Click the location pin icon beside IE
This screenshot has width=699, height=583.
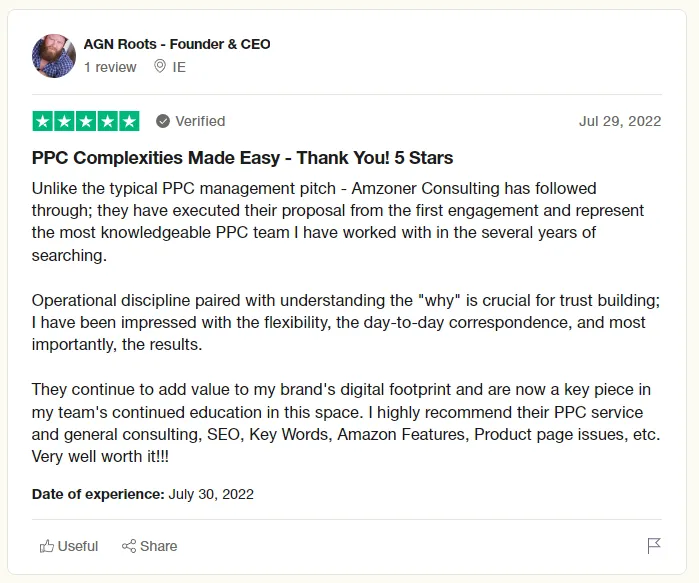coord(160,66)
